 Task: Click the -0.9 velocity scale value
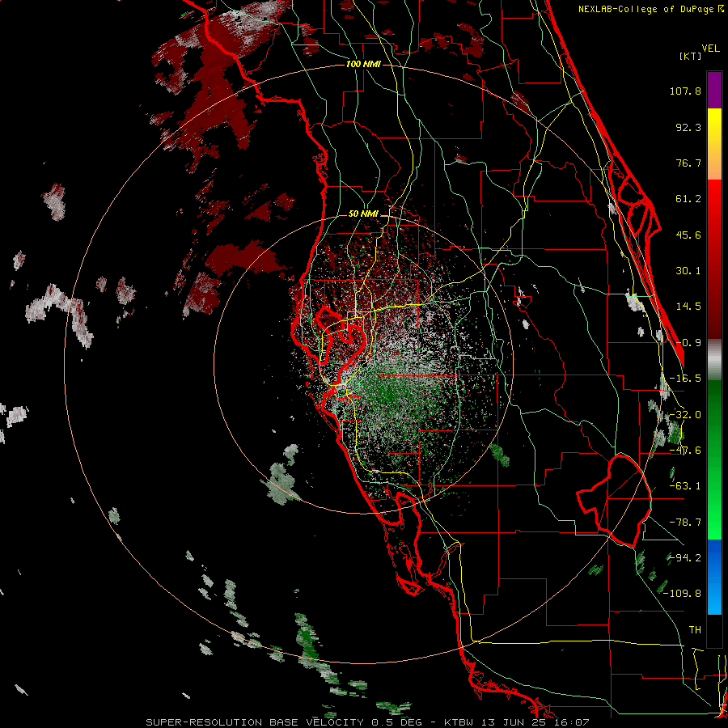pos(688,343)
